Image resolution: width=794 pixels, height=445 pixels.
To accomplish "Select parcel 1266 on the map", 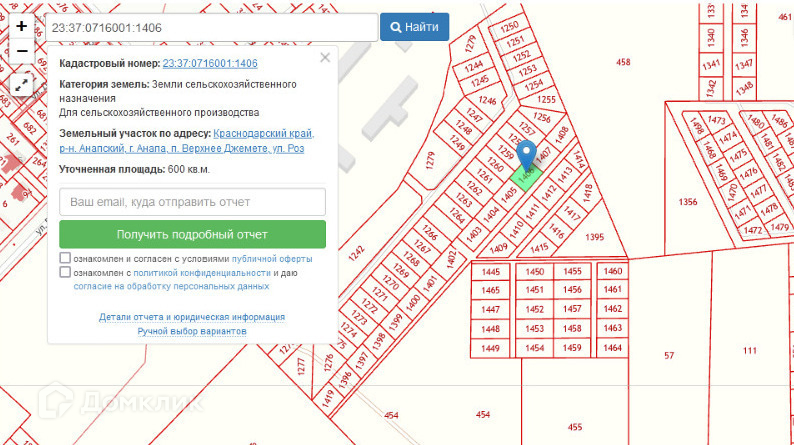I will point(429,232).
